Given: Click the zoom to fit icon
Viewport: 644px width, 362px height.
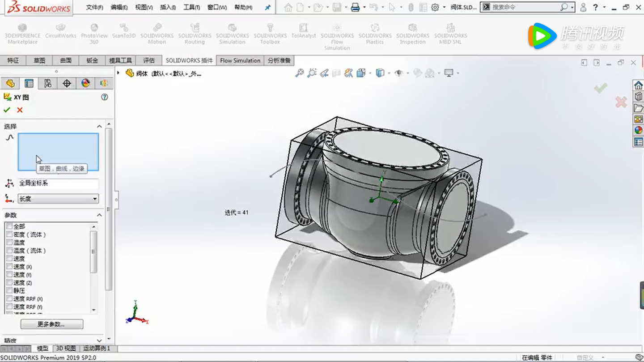Looking at the screenshot, I should pyautogui.click(x=300, y=72).
